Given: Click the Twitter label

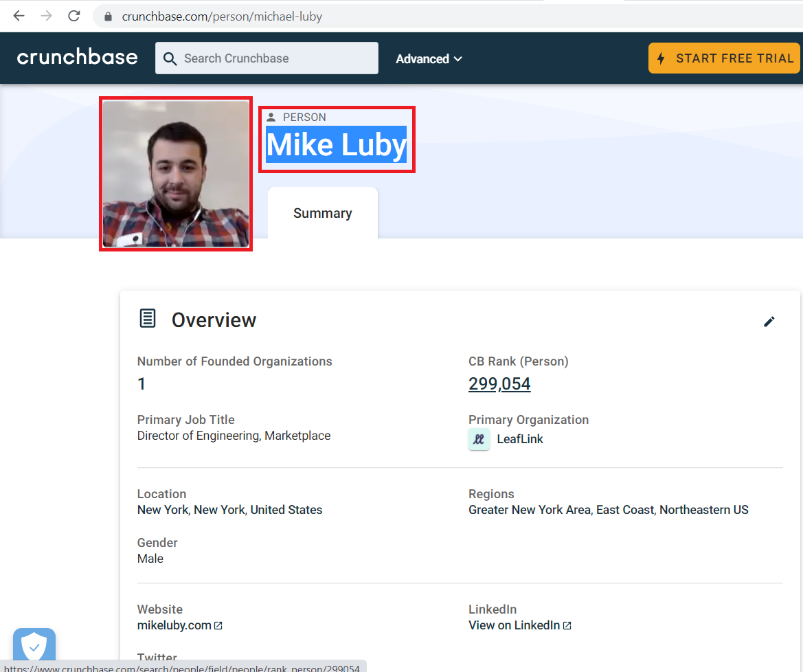Looking at the screenshot, I should pos(157,657).
